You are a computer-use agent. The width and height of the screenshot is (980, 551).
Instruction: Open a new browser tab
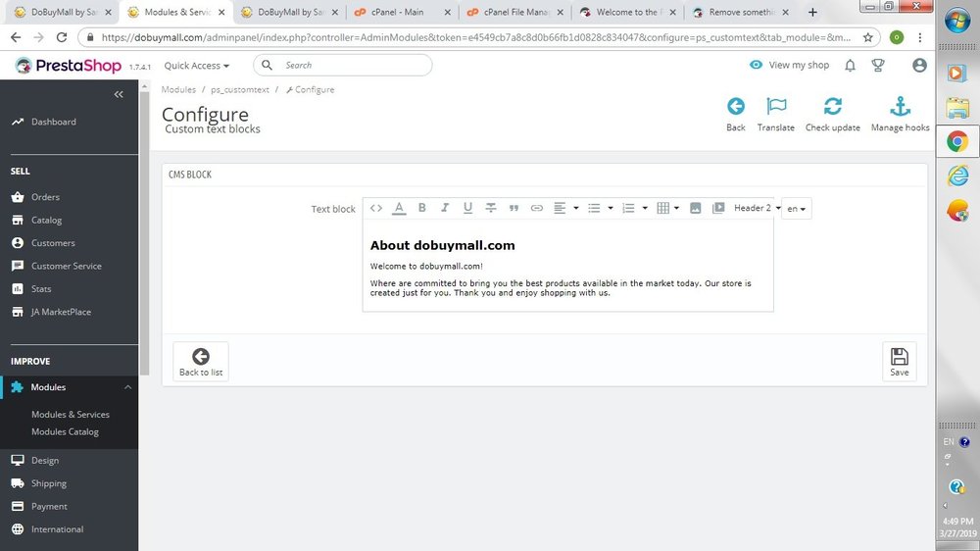812,12
